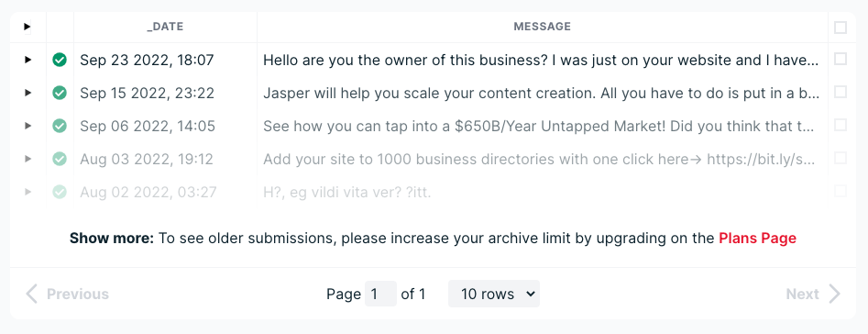Click faded checkmark icon for Aug 02 submission
This screenshot has width=868, height=334.
pos(60,192)
